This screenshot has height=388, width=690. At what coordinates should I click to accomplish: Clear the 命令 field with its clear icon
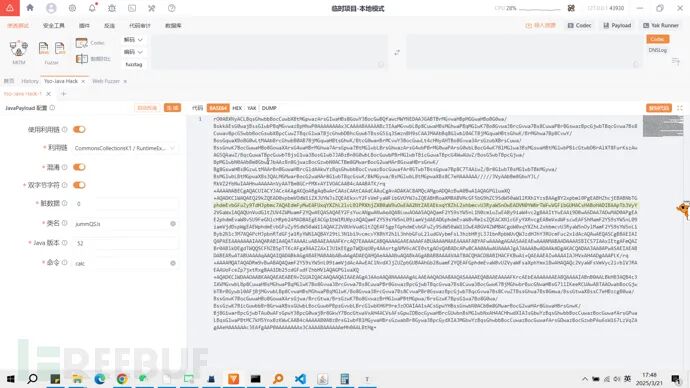coord(173,263)
